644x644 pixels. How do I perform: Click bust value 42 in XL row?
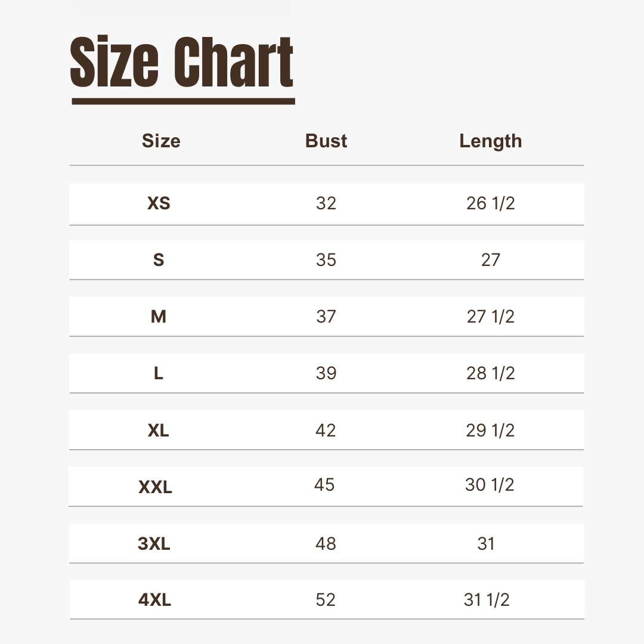pos(326,431)
